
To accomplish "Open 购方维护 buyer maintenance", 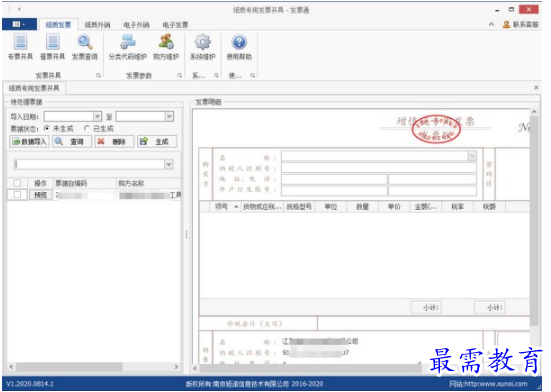I will [x=166, y=47].
